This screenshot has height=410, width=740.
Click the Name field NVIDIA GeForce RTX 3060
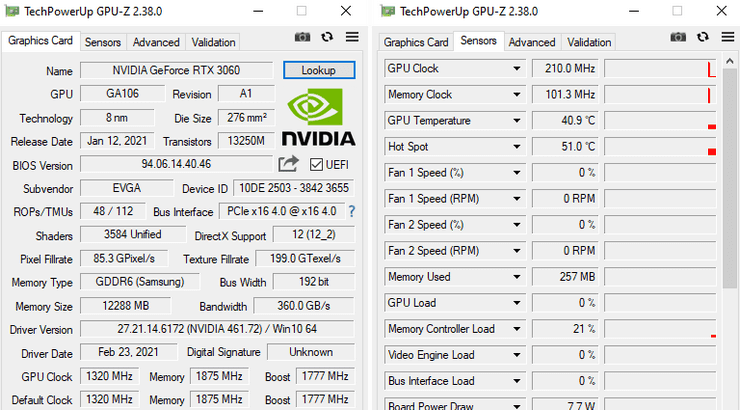click(177, 70)
